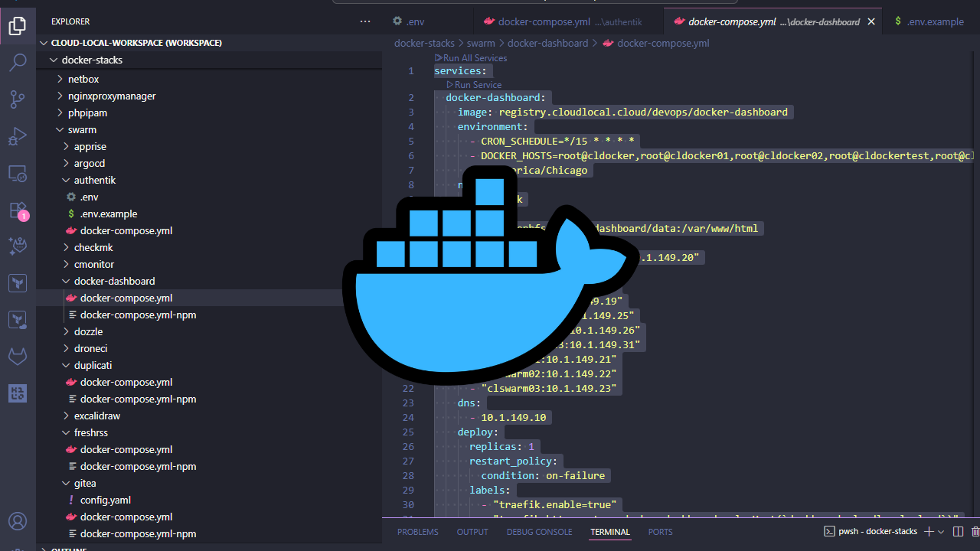
Task: Click Explorer more actions ellipsis
Action: [365, 21]
